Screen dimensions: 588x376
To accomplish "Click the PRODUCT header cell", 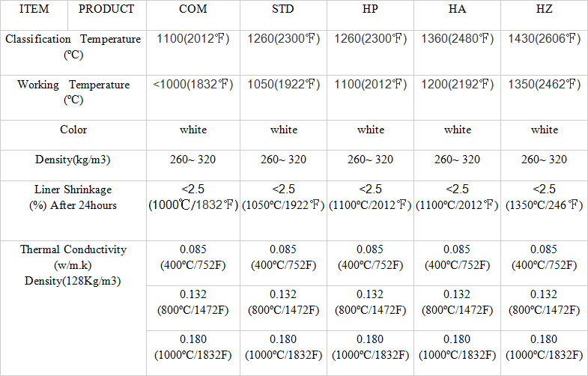I will [x=106, y=10].
